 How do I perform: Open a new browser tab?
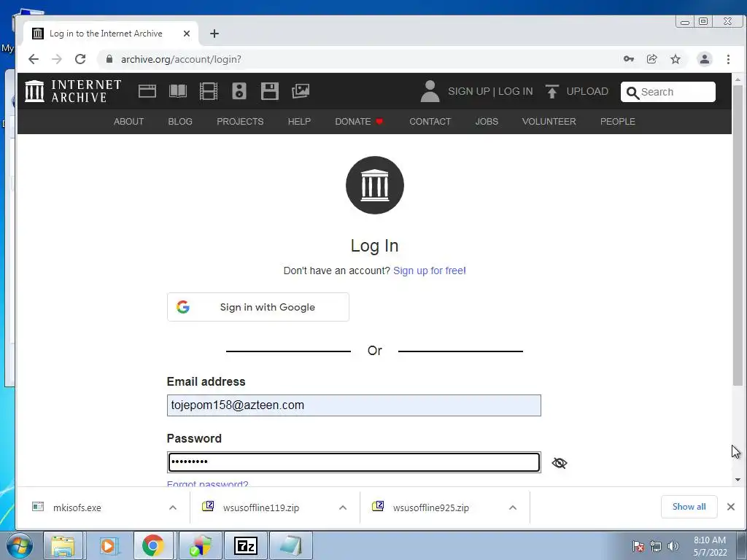214,34
